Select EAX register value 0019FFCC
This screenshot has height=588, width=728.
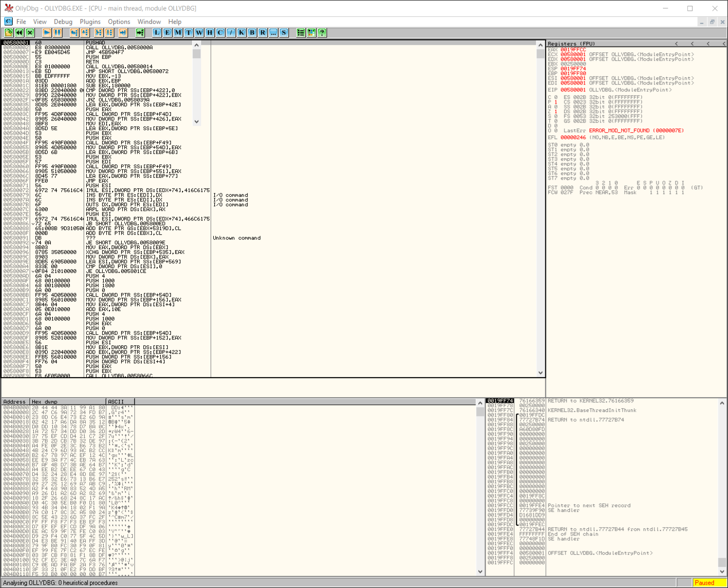click(573, 50)
